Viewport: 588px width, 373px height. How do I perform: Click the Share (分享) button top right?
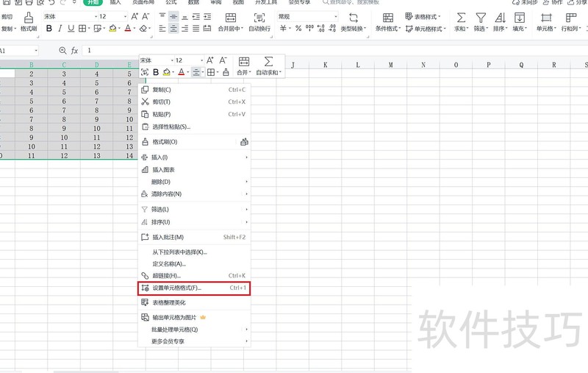577,2
